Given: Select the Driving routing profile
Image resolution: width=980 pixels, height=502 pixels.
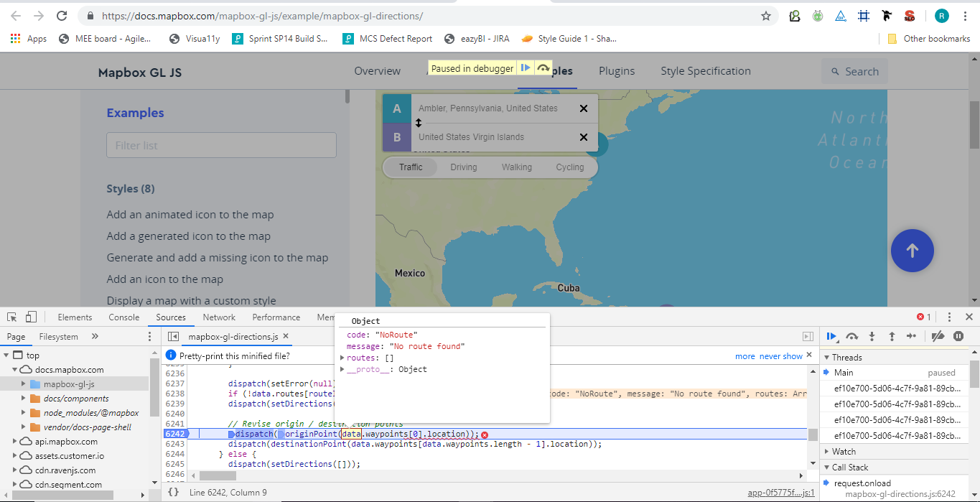Looking at the screenshot, I should pyautogui.click(x=464, y=167).
